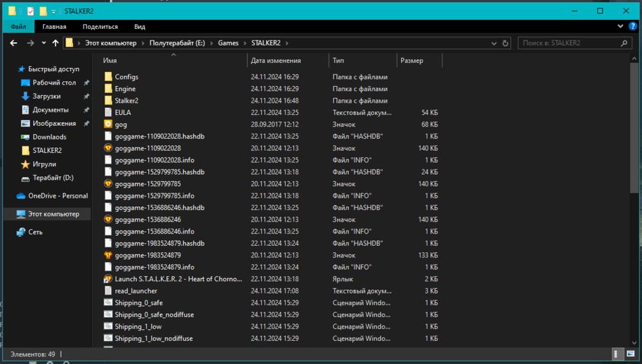Viewport: 642px width, 364px height.
Task: Click the Up one level arrow
Action: click(55, 43)
